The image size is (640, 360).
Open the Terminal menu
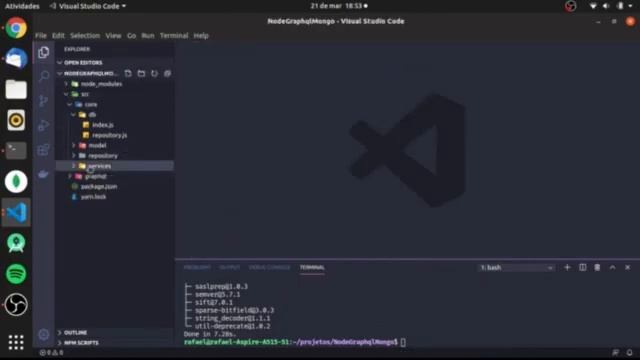pyautogui.click(x=174, y=36)
